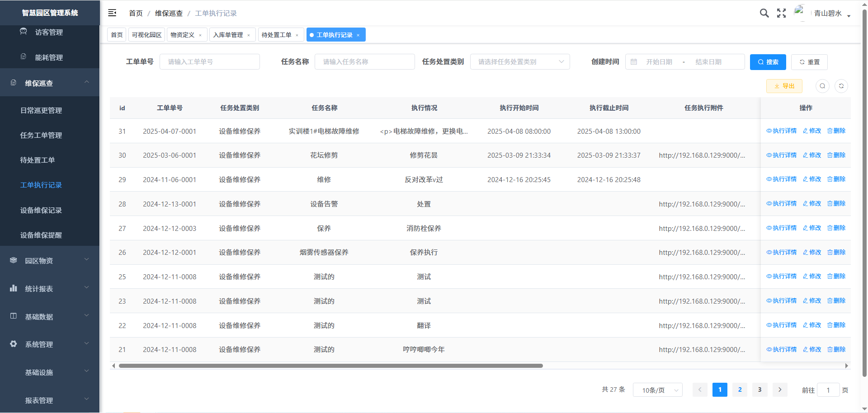This screenshot has width=868, height=413.
Task: Click the 导出 export button
Action: [x=784, y=86]
